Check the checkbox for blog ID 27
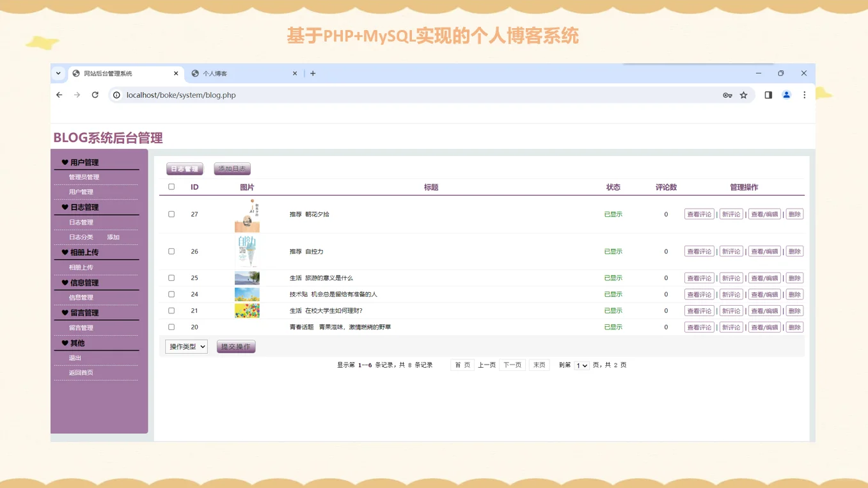This screenshot has height=488, width=868. [x=171, y=214]
